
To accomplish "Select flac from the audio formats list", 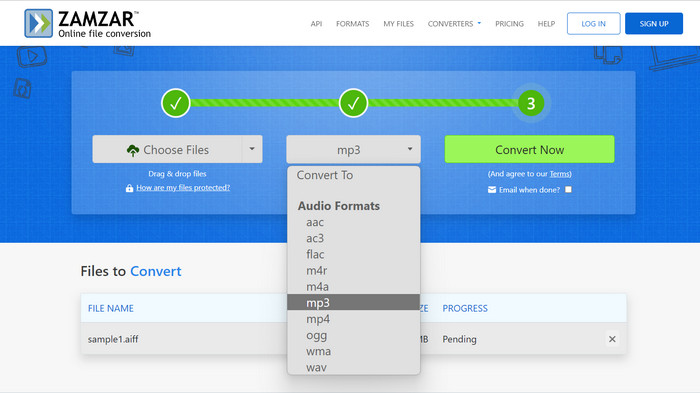I will pyautogui.click(x=315, y=254).
